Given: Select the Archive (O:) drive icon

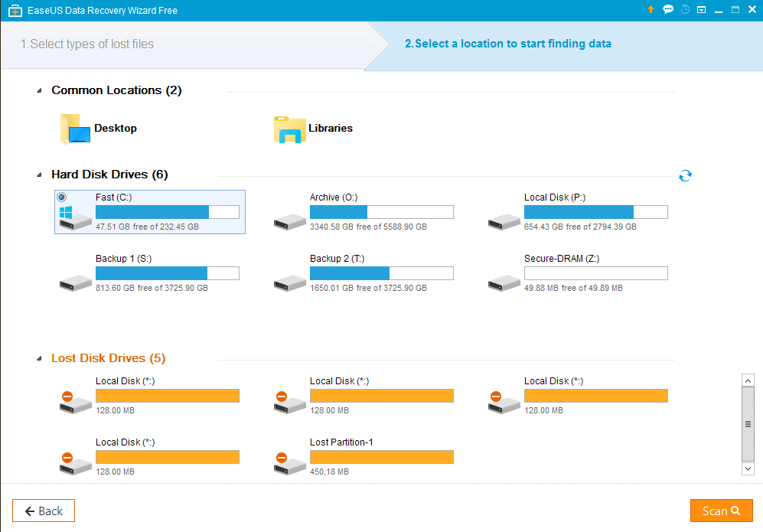Looking at the screenshot, I should click(289, 221).
